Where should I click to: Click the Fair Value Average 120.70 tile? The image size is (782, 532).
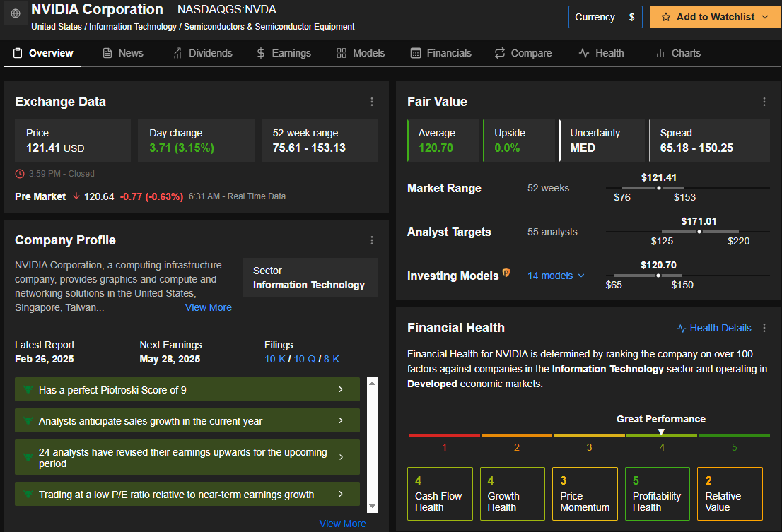(x=443, y=141)
